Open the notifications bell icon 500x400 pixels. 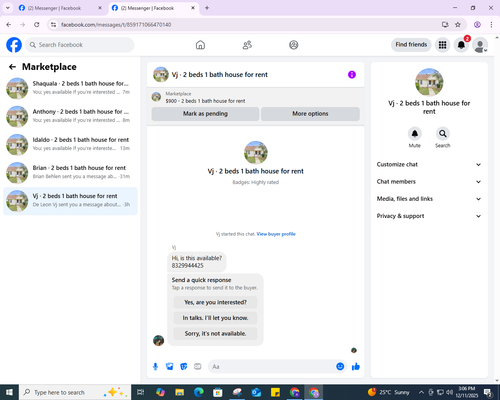pos(461,45)
